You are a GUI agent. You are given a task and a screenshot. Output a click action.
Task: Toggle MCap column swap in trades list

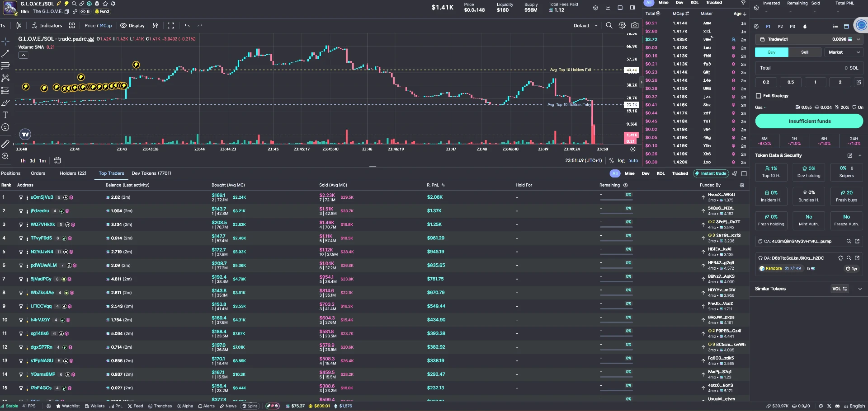click(x=687, y=14)
